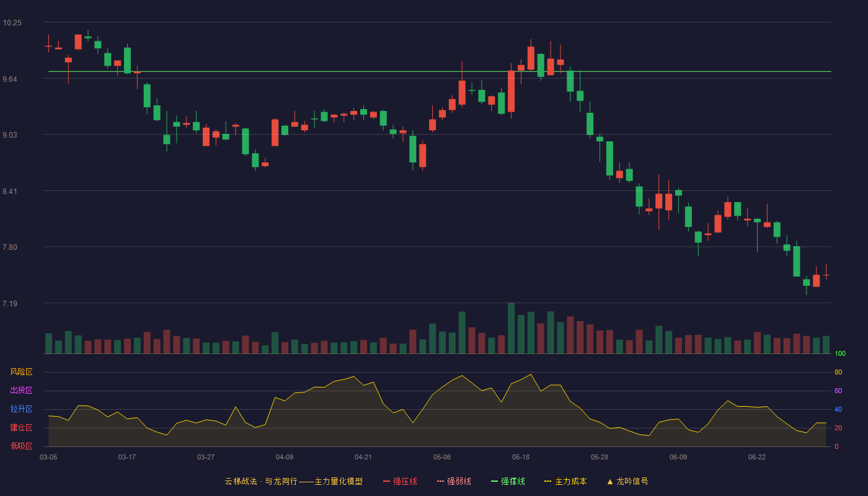Click the 04-09 date axis label
868x496 pixels.
(x=285, y=457)
